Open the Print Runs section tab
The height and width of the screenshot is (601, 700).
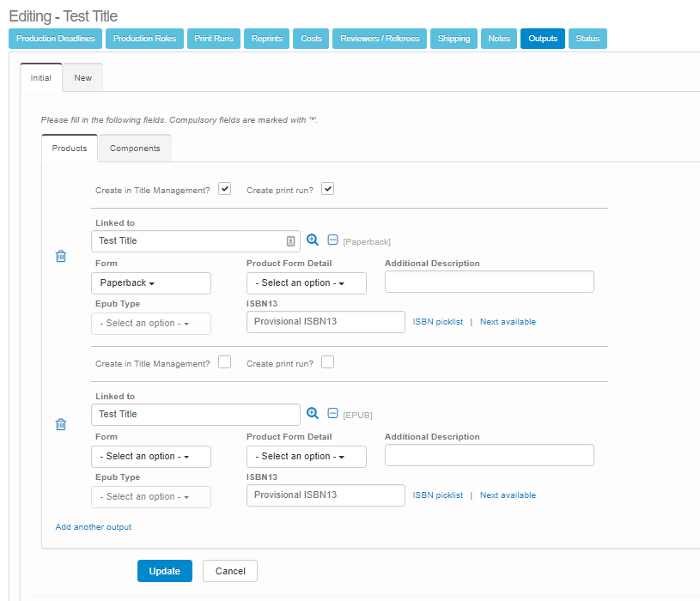211,39
